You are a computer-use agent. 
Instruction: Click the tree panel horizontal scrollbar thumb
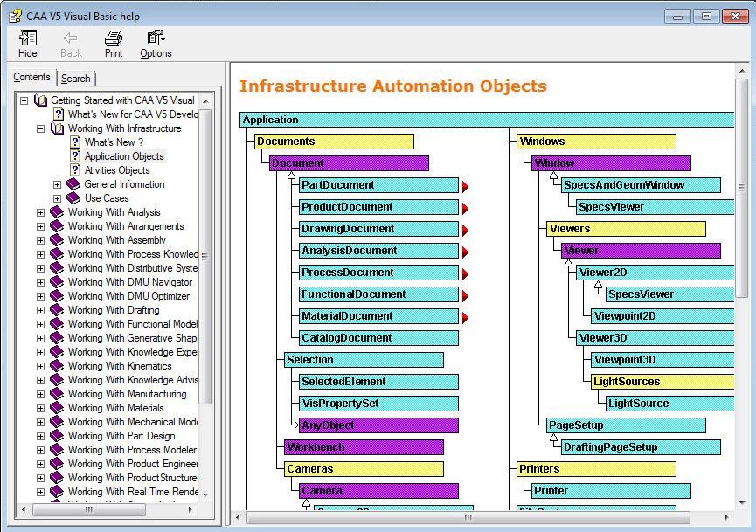point(89,509)
